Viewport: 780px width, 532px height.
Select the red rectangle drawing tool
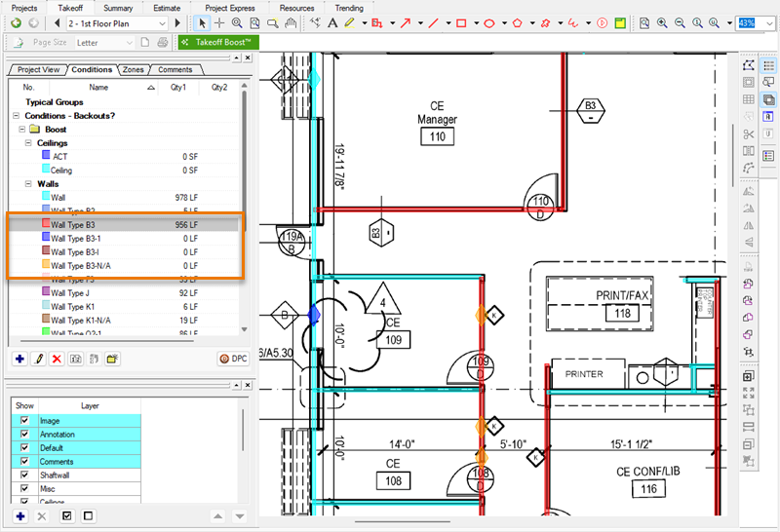461,22
